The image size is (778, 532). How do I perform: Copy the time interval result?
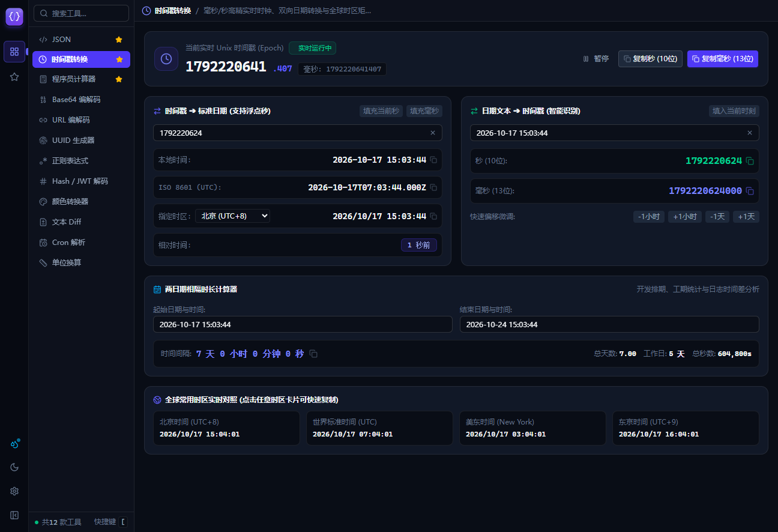[x=313, y=354]
